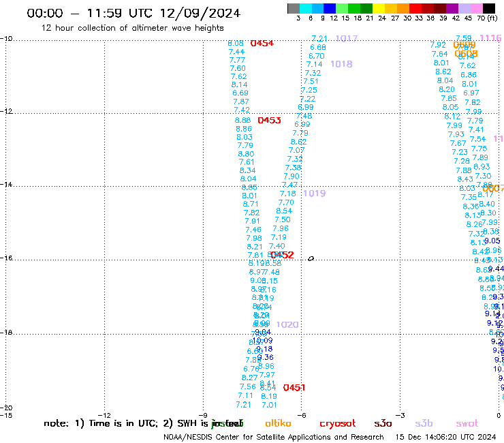Click the wave height value 8.93
The height and width of the screenshot is (443, 504).
click(x=482, y=167)
